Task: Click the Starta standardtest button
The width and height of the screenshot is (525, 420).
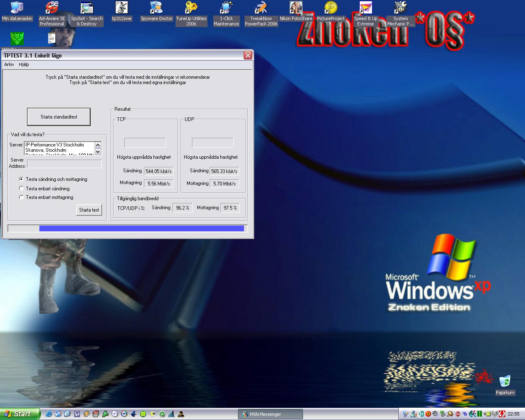Action: point(59,117)
